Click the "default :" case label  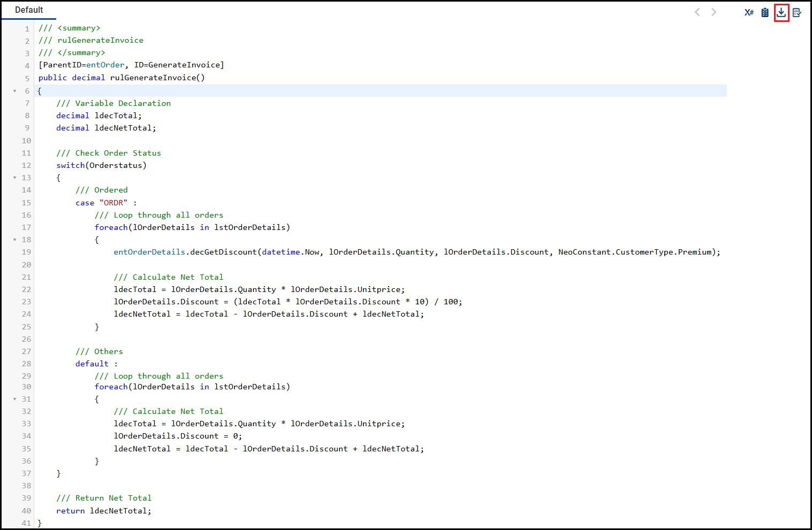(96, 364)
